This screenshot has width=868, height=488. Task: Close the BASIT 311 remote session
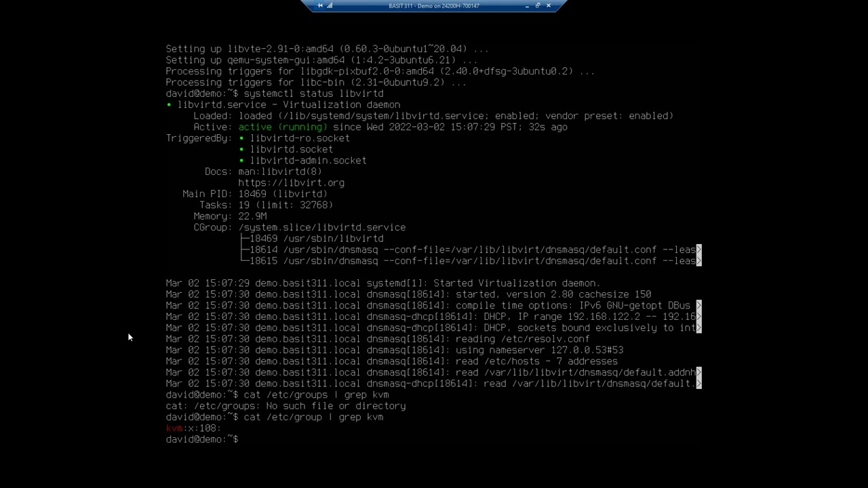point(548,5)
